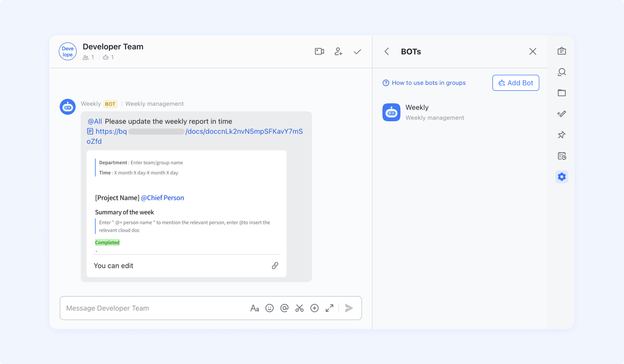Open the settings gear in sidebar

pyautogui.click(x=562, y=176)
